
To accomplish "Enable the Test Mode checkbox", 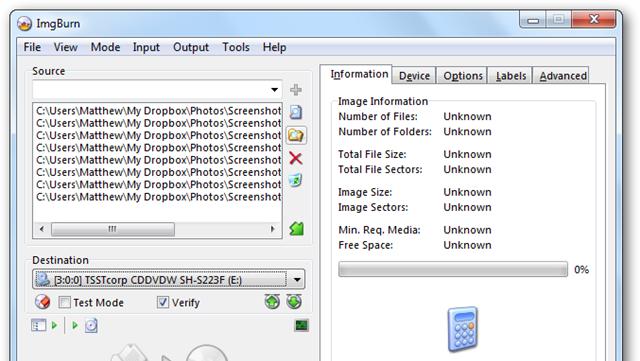I will pos(64,303).
